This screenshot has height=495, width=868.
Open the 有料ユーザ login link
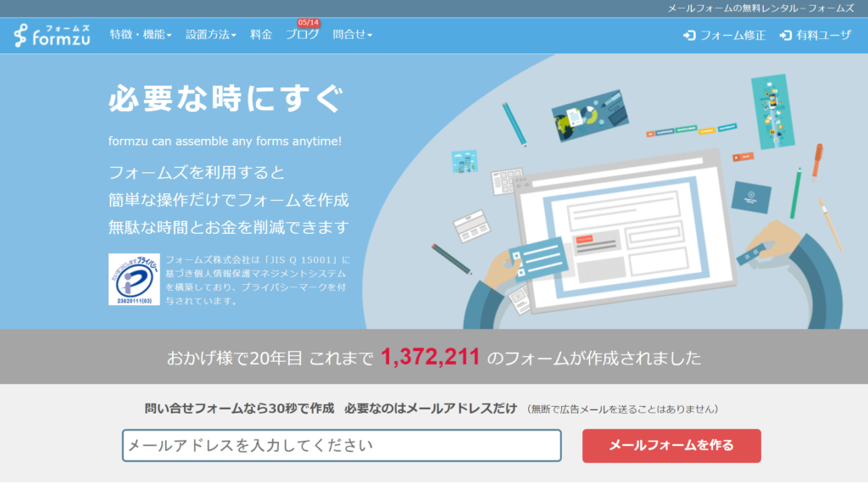point(815,36)
